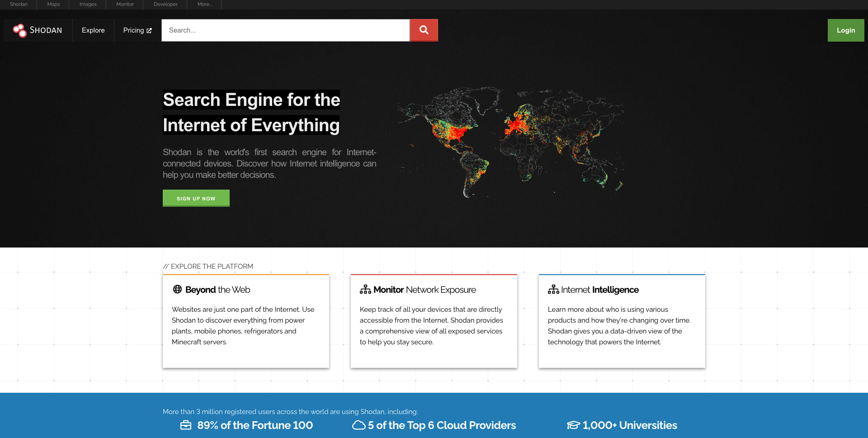Click the cloud icon beside Cloud Providers
Viewport: 868px width, 438px height.
pyautogui.click(x=359, y=425)
